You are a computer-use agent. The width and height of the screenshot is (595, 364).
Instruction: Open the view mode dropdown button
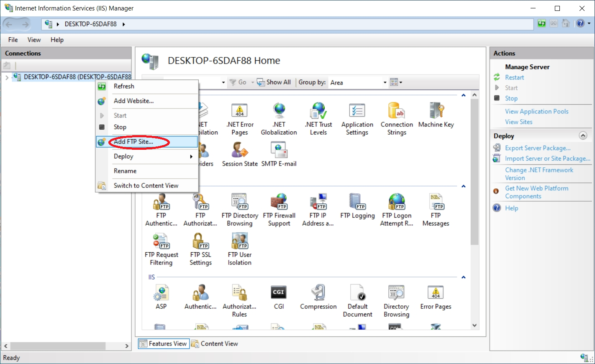coord(396,82)
